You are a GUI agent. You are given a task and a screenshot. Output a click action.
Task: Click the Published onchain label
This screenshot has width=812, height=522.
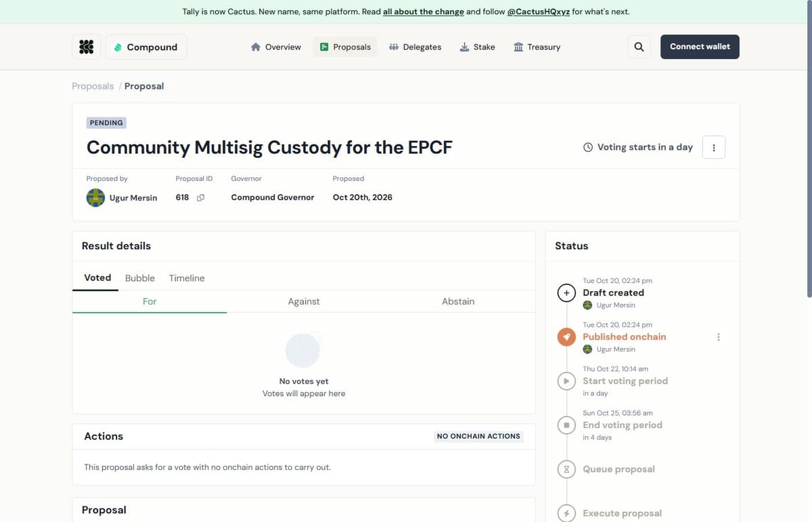pos(625,336)
